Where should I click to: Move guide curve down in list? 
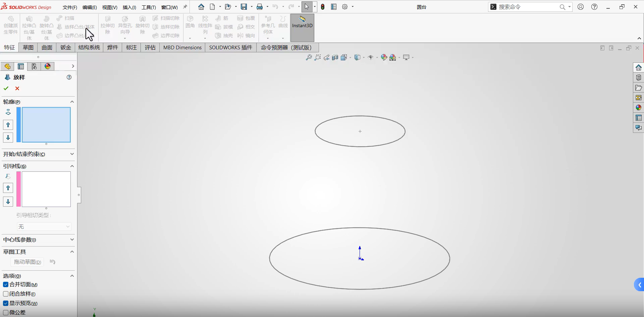[x=8, y=202]
